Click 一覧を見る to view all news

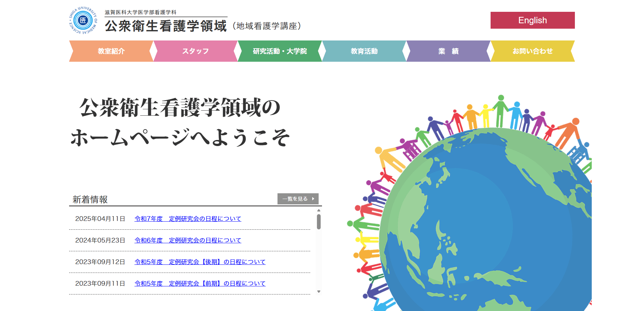[x=295, y=199]
